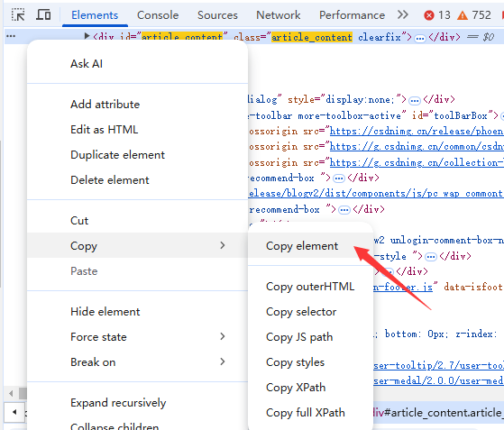Click the breadcrumb back arrow button
The width and height of the screenshot is (504, 430).
tap(14, 412)
